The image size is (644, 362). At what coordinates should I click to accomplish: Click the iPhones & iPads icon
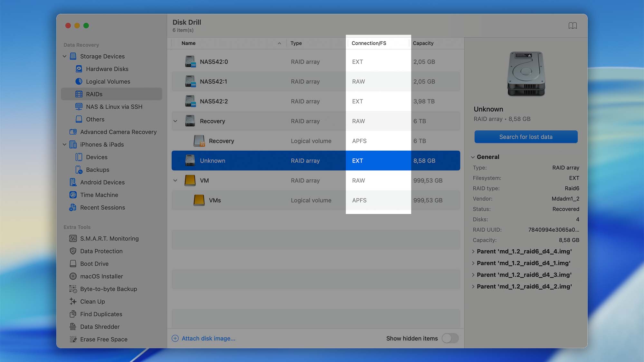[x=73, y=144]
